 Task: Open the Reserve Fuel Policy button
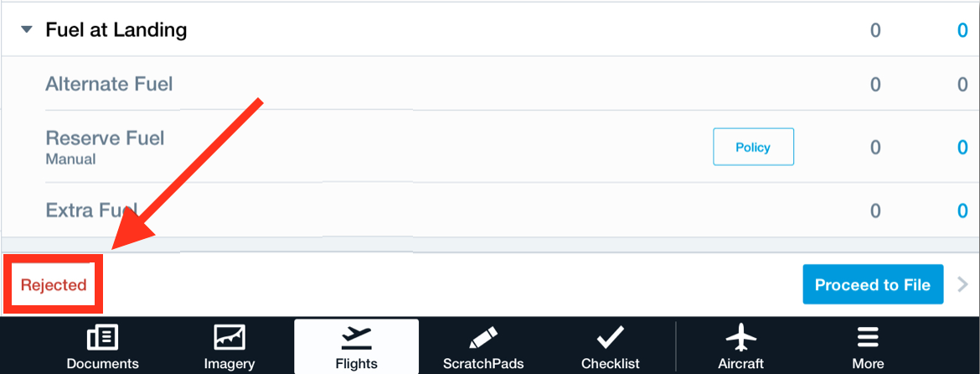point(753,147)
